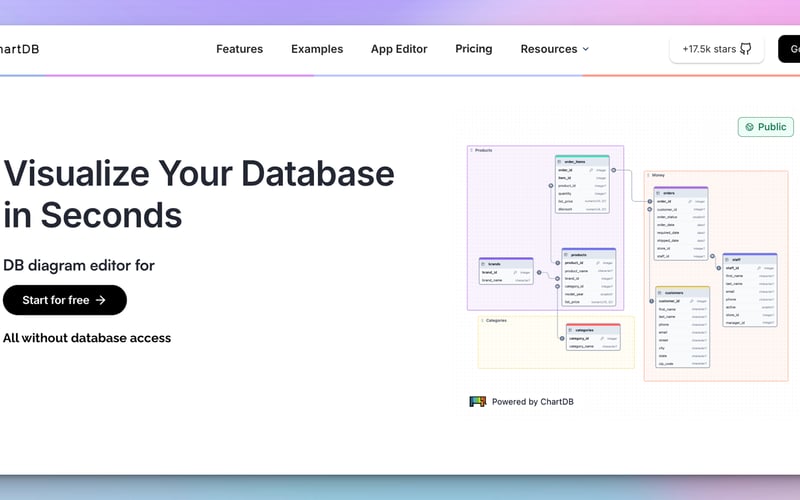This screenshot has height=500, width=800.
Task: Click the Resources chevron arrow
Action: (x=586, y=49)
